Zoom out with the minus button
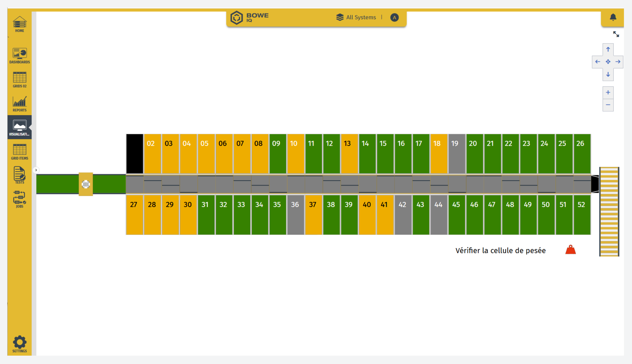Image resolution: width=632 pixels, height=364 pixels. 608,105
